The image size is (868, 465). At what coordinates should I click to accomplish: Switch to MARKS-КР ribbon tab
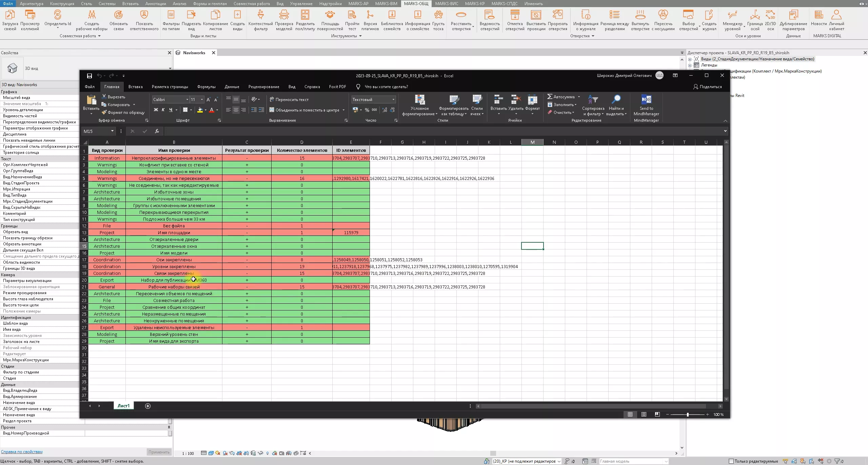coord(474,4)
